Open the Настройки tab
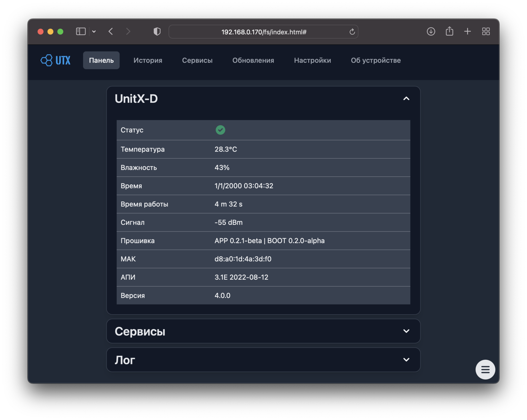This screenshot has height=420, width=527. coord(312,60)
